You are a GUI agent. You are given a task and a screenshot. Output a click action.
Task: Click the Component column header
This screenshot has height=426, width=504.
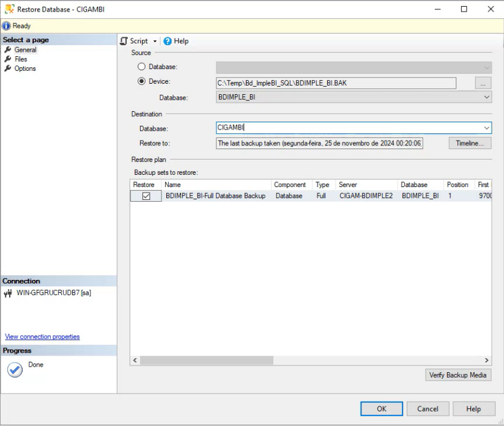point(292,185)
